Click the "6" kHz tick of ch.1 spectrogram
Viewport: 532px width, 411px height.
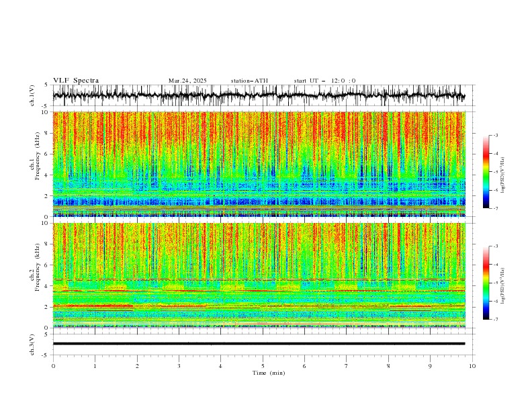[46, 154]
